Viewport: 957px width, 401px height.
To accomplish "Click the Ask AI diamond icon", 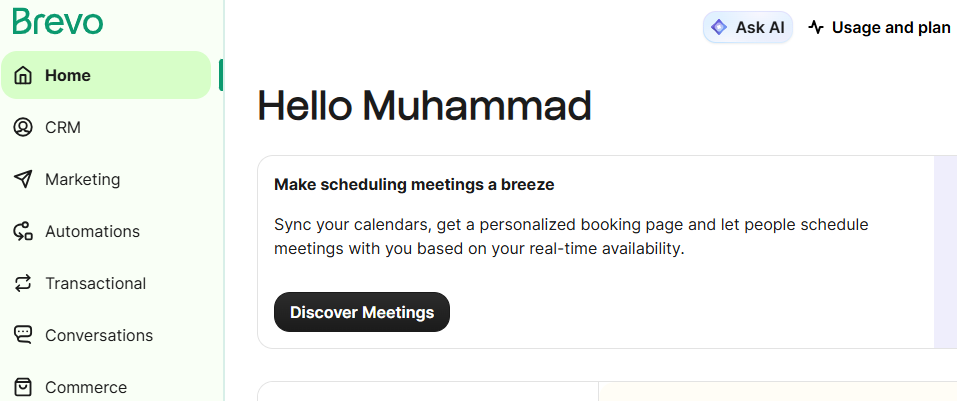I will pos(719,28).
